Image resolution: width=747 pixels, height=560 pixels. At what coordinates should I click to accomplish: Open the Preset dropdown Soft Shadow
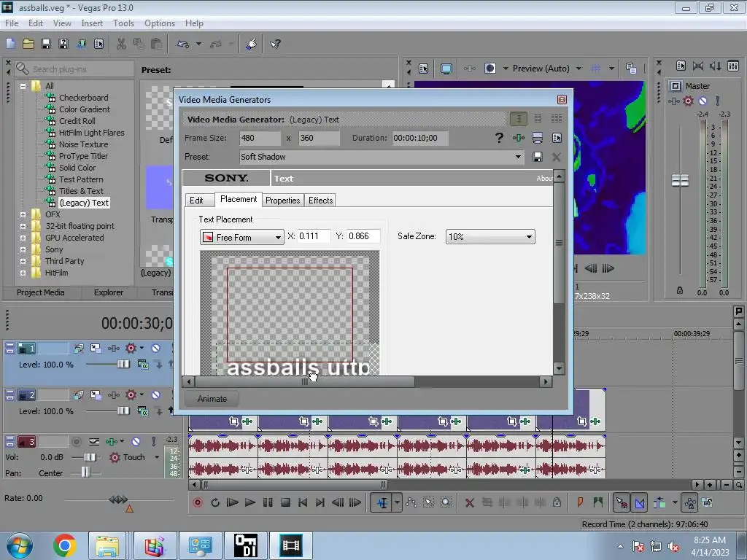(x=518, y=157)
